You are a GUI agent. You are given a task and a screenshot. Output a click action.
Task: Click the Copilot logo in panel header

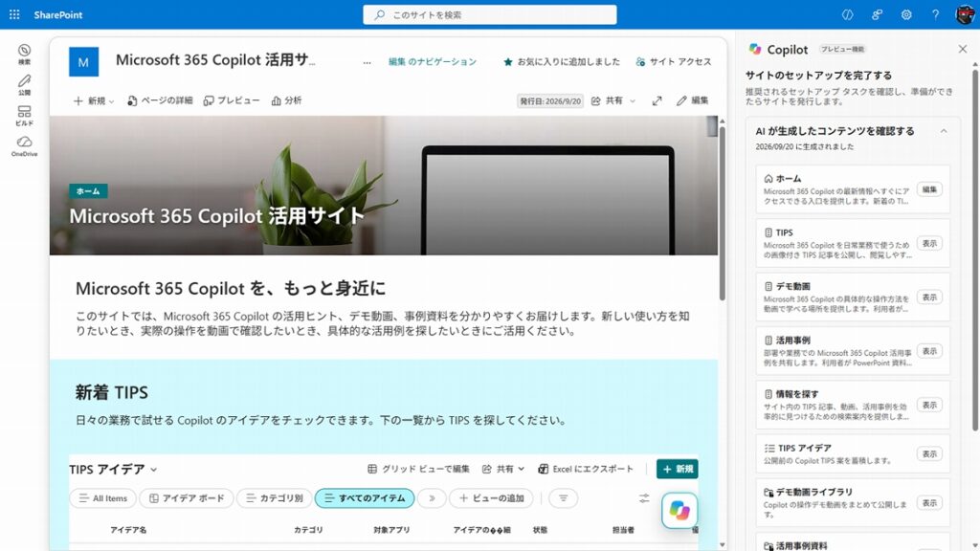coord(755,49)
